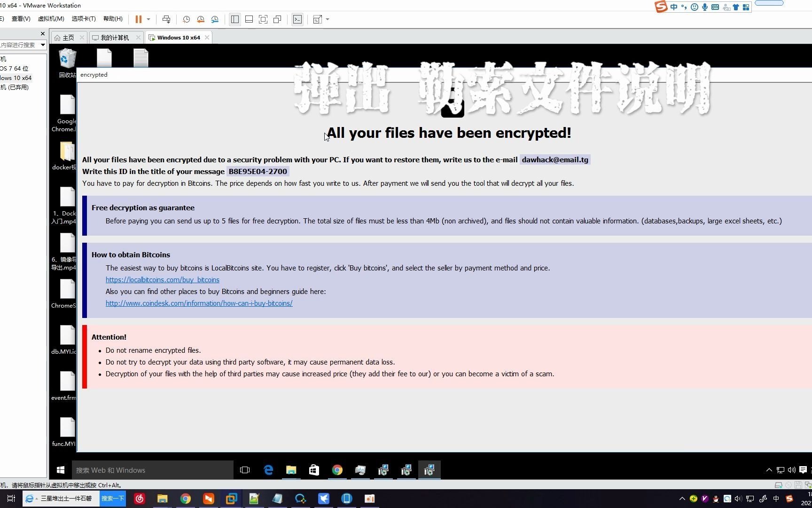Show hidden icons in guest system tray
The width and height of the screenshot is (812, 508).
coord(769,470)
